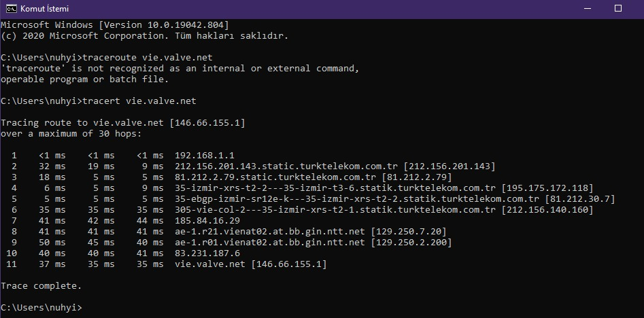Click hostname ae-1.r01.vienat02.at.bb.gin.ntt.net
This screenshot has width=644, height=318.
[270, 243]
